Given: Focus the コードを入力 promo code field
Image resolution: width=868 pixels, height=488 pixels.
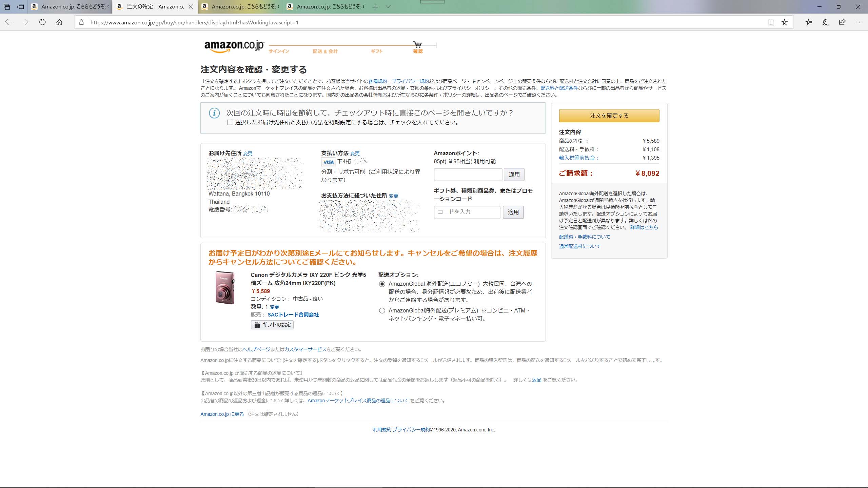Looking at the screenshot, I should [467, 212].
